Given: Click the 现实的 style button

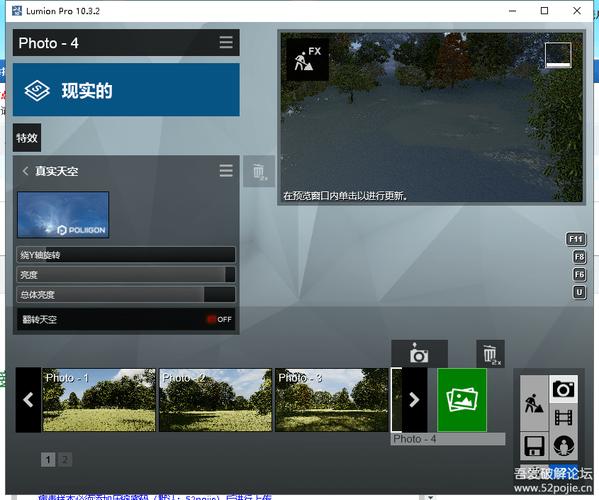Looking at the screenshot, I should tap(126, 90).
